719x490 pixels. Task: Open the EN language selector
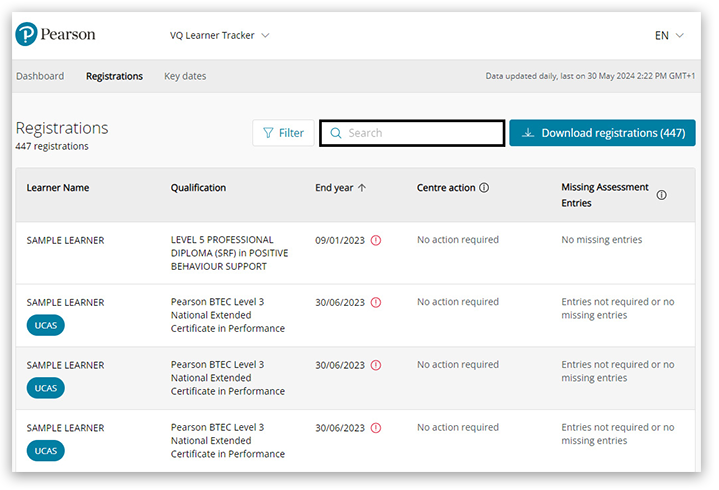pos(669,36)
